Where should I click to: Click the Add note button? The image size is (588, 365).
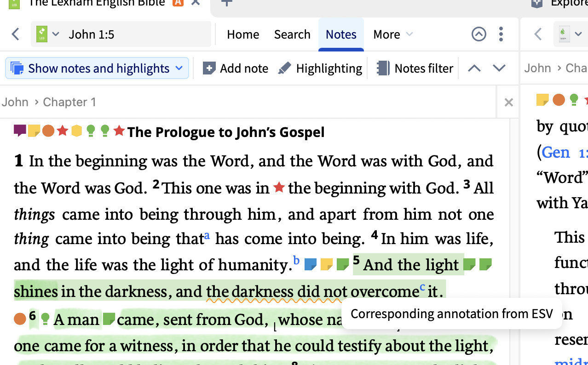pyautogui.click(x=235, y=68)
